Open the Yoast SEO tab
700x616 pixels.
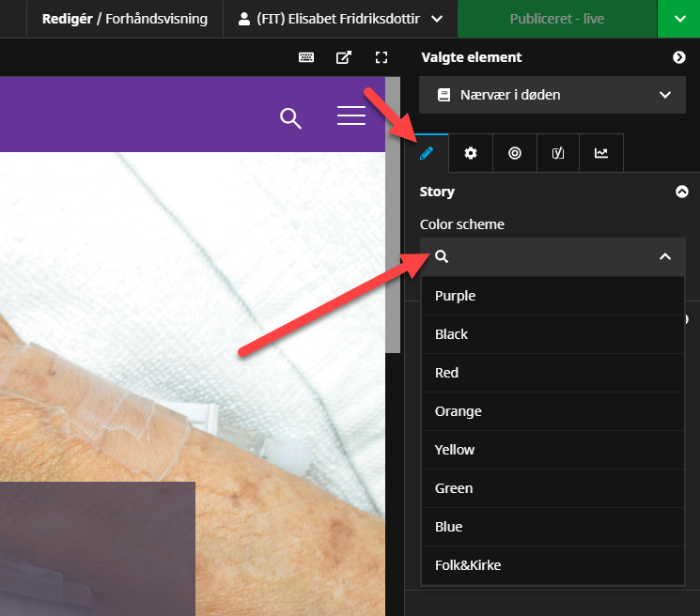pyautogui.click(x=558, y=153)
